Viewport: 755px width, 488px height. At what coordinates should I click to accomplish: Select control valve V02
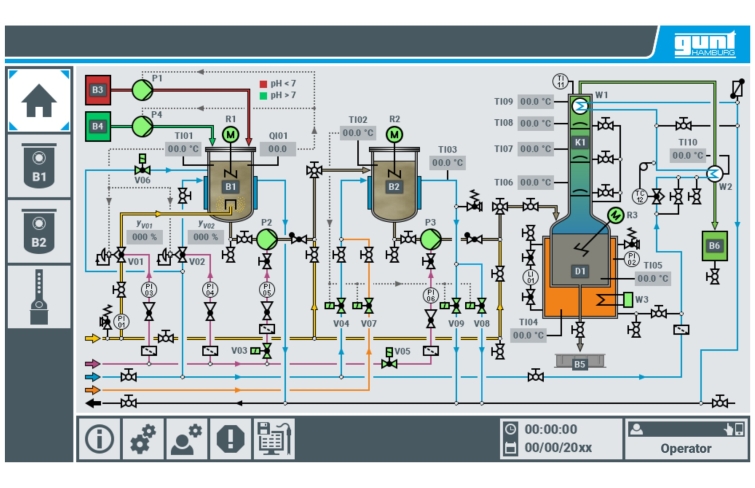[x=172, y=255]
